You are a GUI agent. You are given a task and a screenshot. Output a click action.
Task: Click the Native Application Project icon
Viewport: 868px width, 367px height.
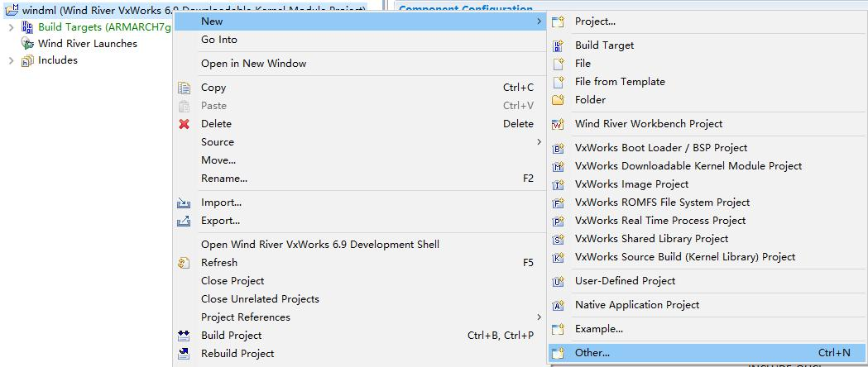click(558, 305)
